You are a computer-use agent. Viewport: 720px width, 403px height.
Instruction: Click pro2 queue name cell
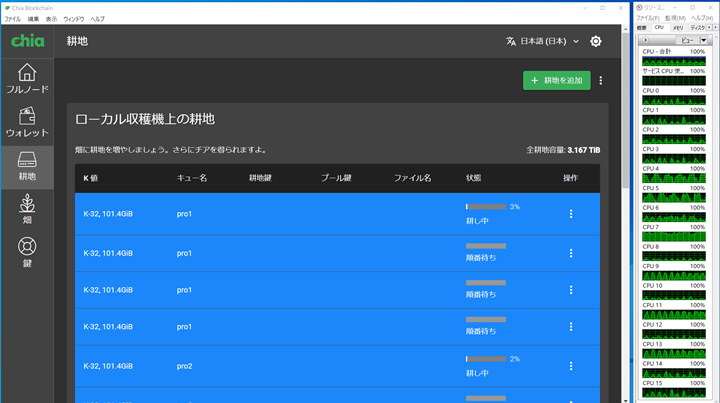click(x=184, y=366)
